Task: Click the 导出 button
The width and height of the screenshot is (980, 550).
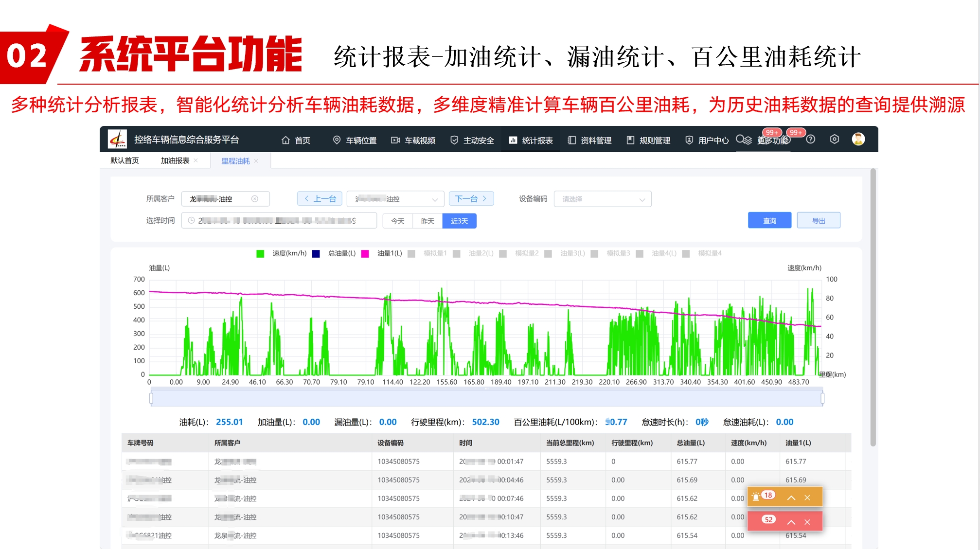Action: 819,221
